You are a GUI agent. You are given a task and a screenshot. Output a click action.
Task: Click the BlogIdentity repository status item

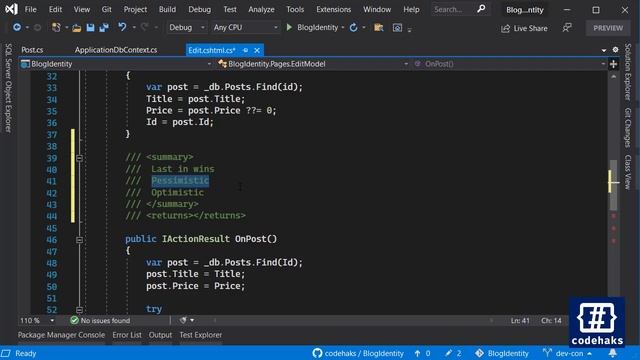[x=502, y=353]
